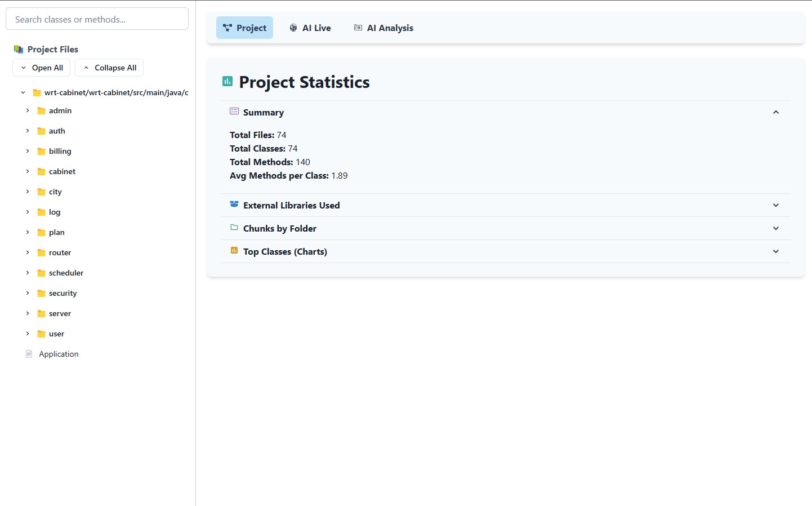The image size is (812, 506).
Task: Expand External Libraries Used arrow
Action: pyautogui.click(x=776, y=205)
